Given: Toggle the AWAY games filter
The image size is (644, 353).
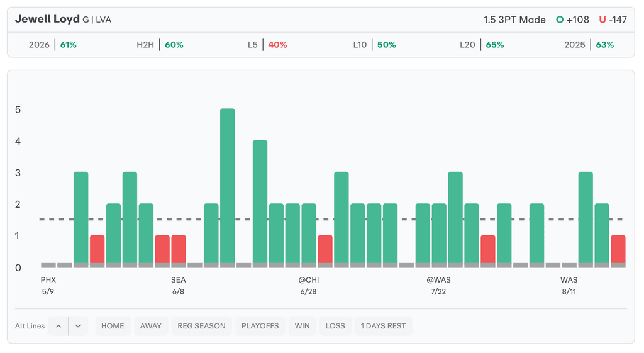Looking at the screenshot, I should (x=151, y=326).
